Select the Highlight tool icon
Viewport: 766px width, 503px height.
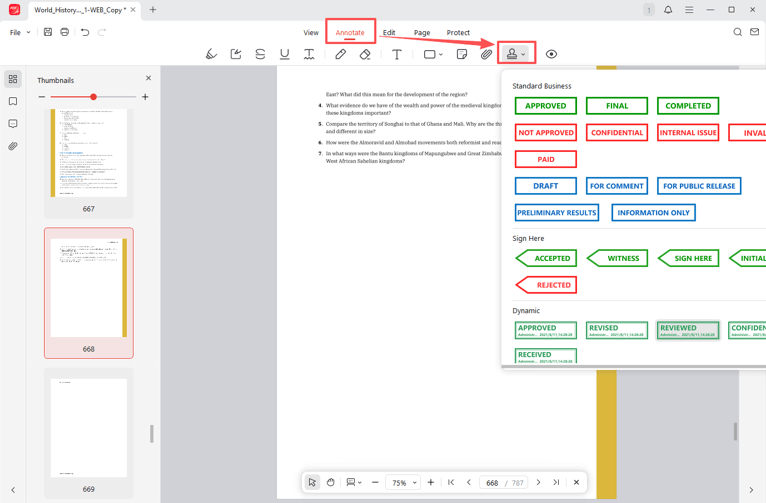(211, 54)
